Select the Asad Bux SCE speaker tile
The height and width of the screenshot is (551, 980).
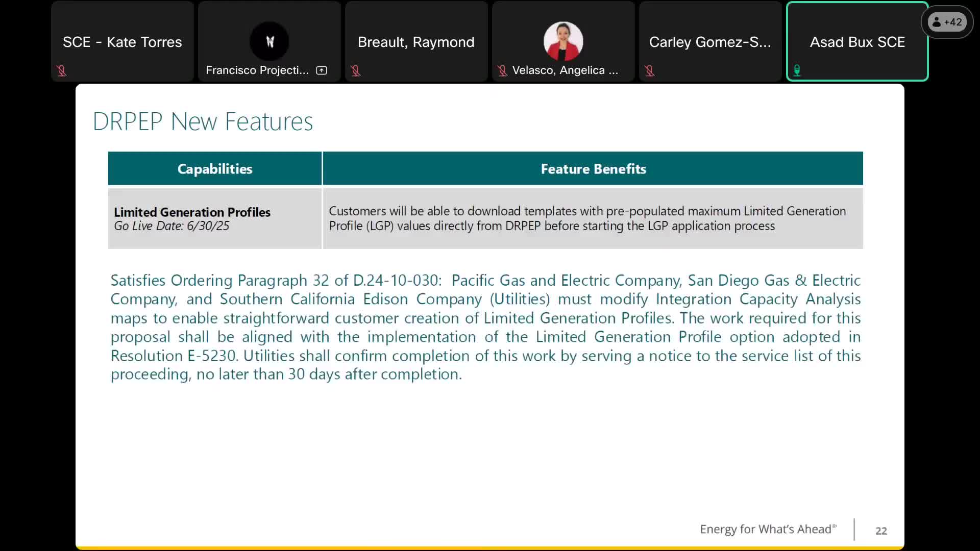click(857, 42)
